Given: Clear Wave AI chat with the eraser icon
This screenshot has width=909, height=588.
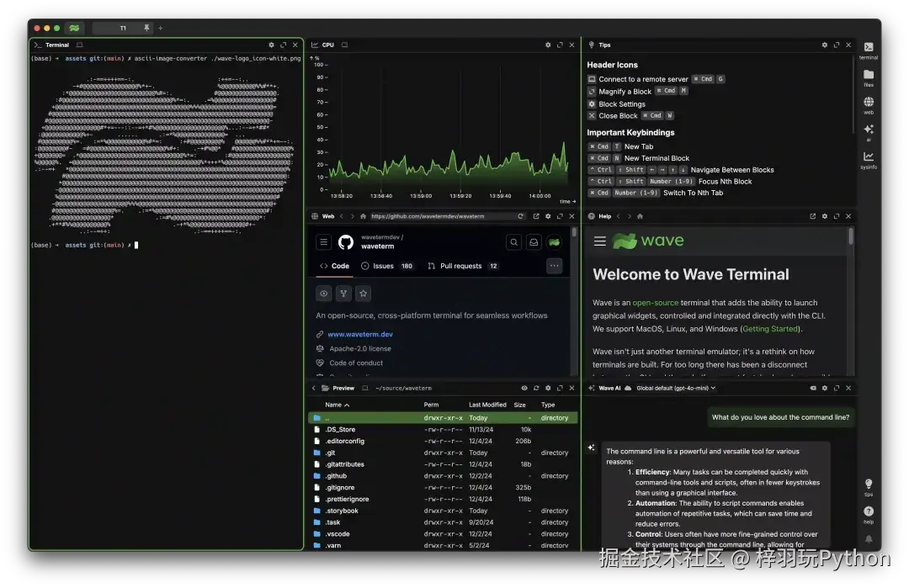Looking at the screenshot, I should coord(813,388).
